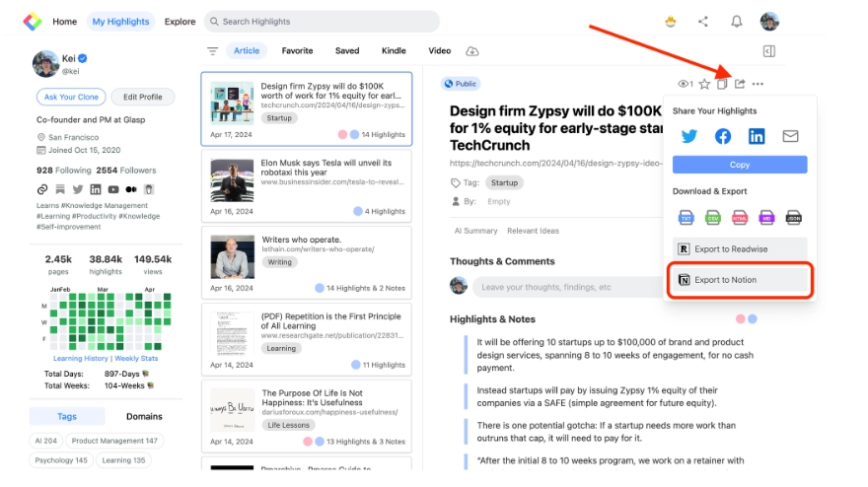Collapse the side panel icon

point(769,51)
